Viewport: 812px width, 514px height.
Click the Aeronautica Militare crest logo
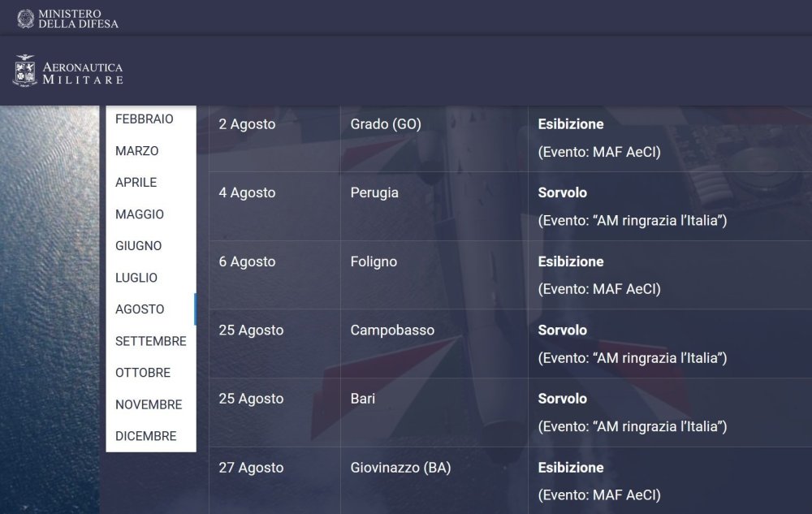tap(24, 71)
